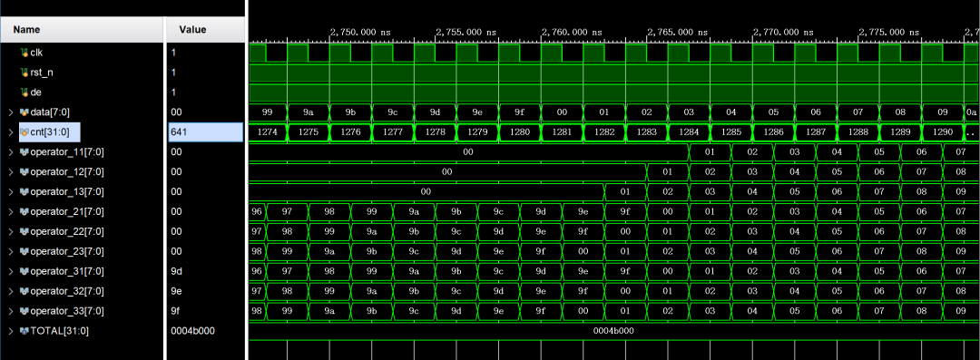This screenshot has width=980, height=360.
Task: Select the TOTAL[31:0] signal name
Action: pyautogui.click(x=59, y=331)
